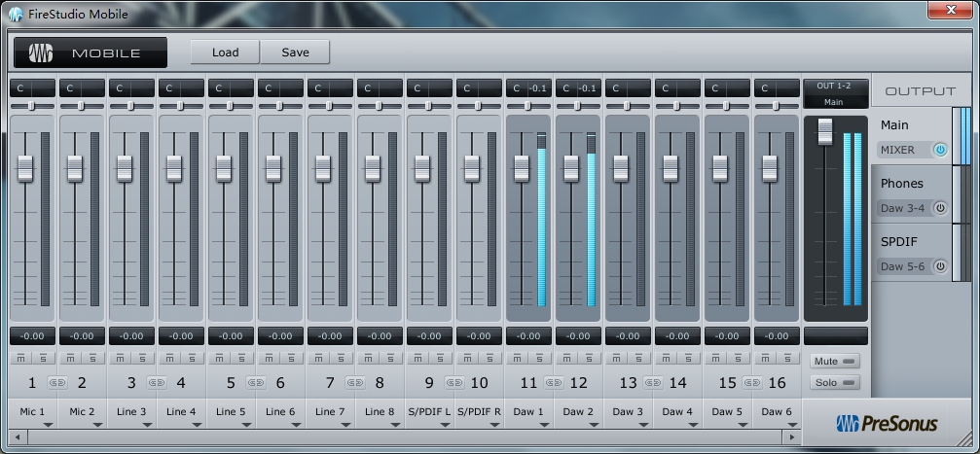Solo channel 14 Daw 4
980x454 pixels.
pyautogui.click(x=689, y=359)
